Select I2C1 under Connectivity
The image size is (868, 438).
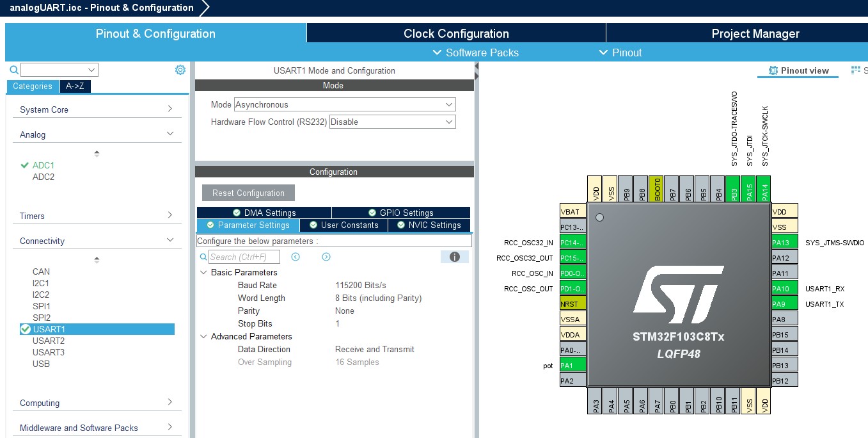click(41, 283)
